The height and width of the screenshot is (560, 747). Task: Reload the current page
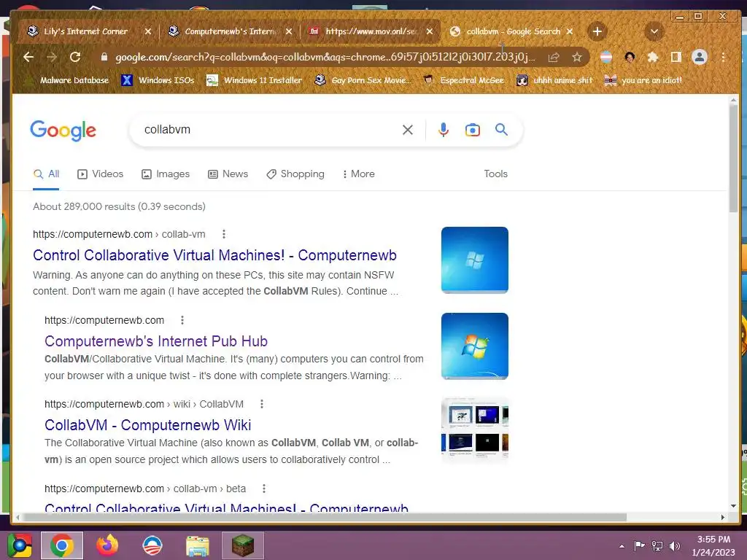pyautogui.click(x=75, y=57)
